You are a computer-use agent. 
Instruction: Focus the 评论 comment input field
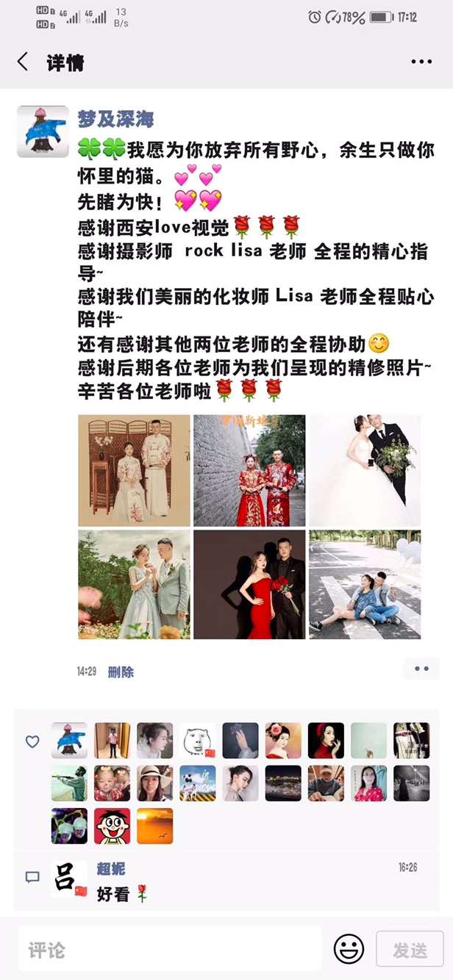tap(170, 950)
